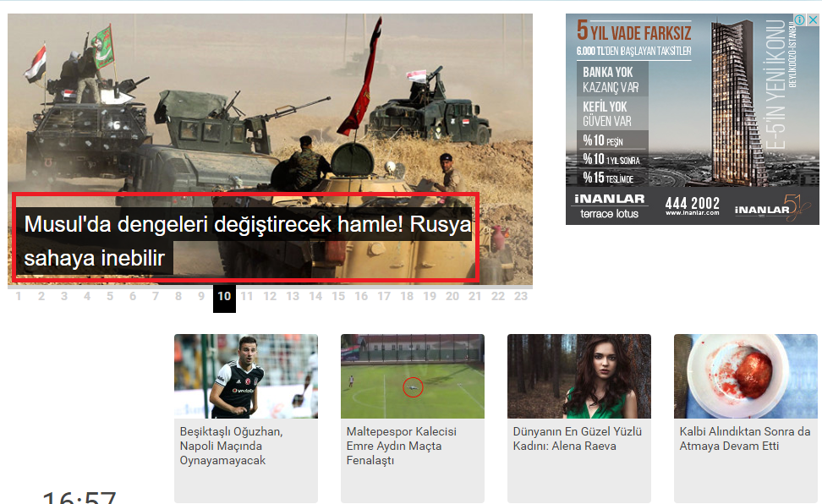Go to the last slide, number 23

tap(521, 297)
